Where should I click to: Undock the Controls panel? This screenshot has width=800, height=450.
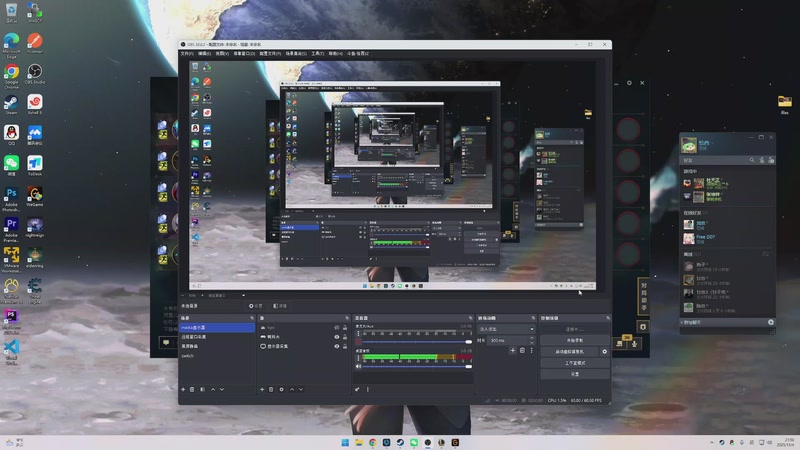pos(608,318)
